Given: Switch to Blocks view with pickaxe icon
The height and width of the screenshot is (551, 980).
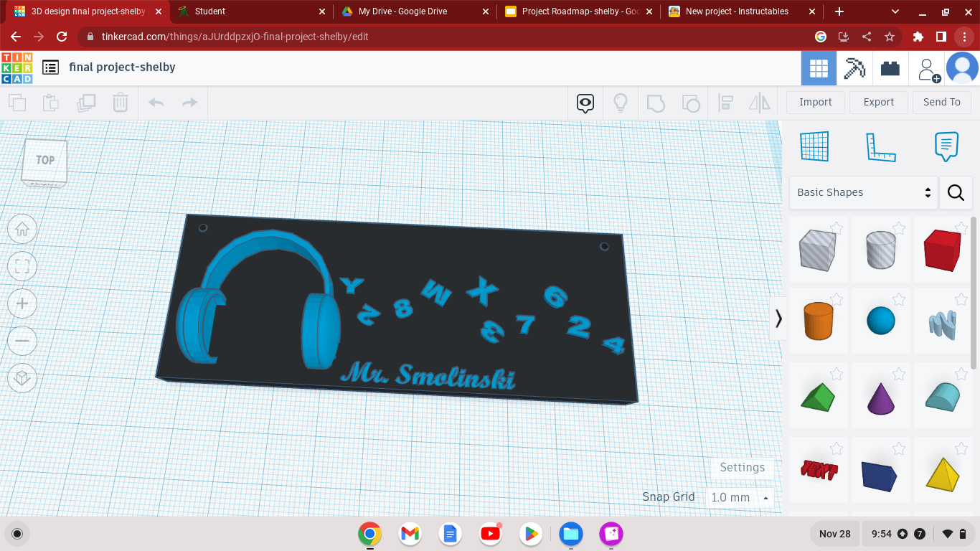Looking at the screenshot, I should pyautogui.click(x=854, y=67).
